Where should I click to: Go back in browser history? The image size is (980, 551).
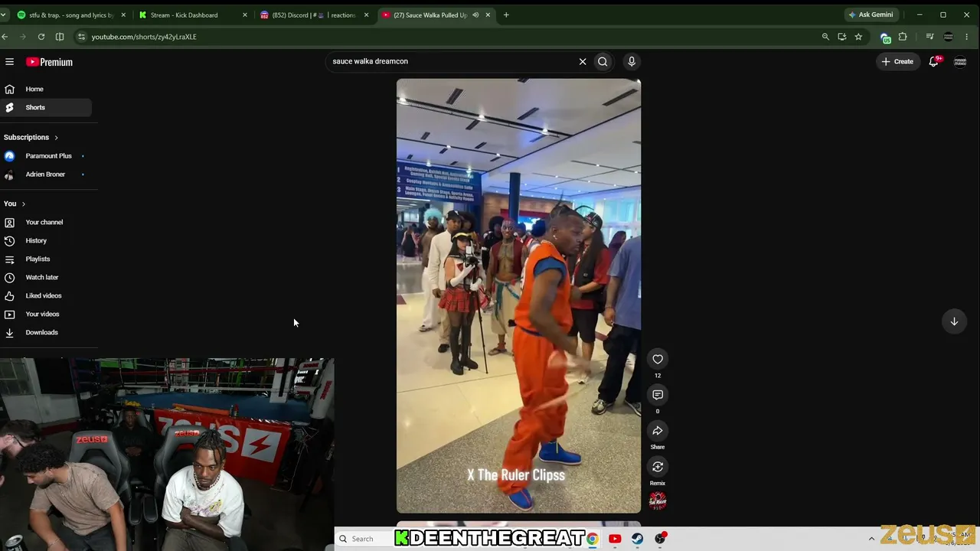pos(5,37)
